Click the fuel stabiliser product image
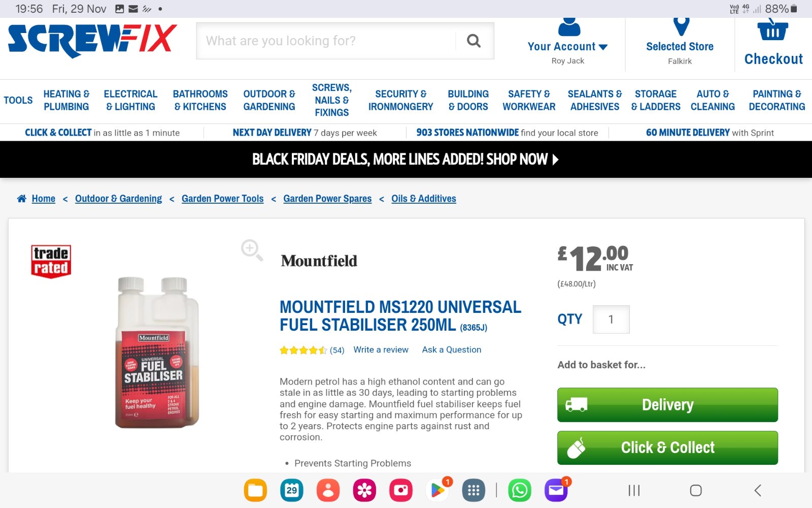812x508 pixels. (x=157, y=353)
